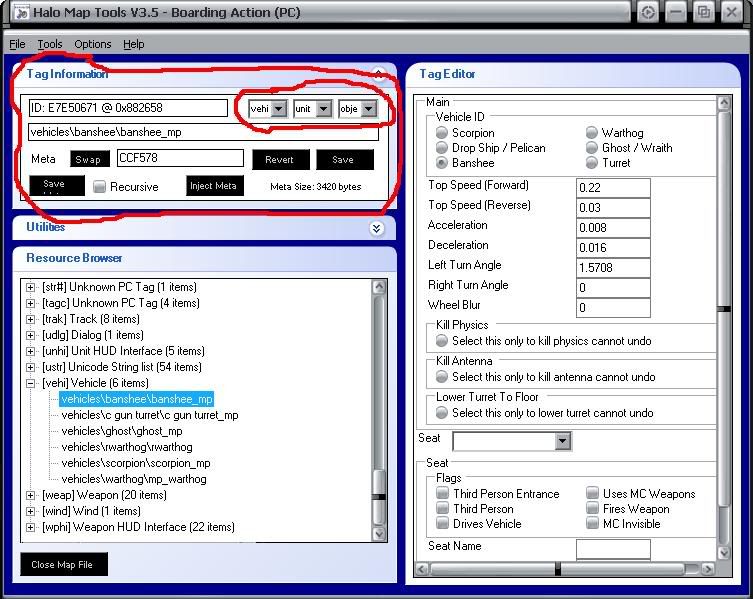The height and width of the screenshot is (599, 753).
Task: Select vehicles\ghost\ghost_mp tree item
Action: click(x=122, y=431)
